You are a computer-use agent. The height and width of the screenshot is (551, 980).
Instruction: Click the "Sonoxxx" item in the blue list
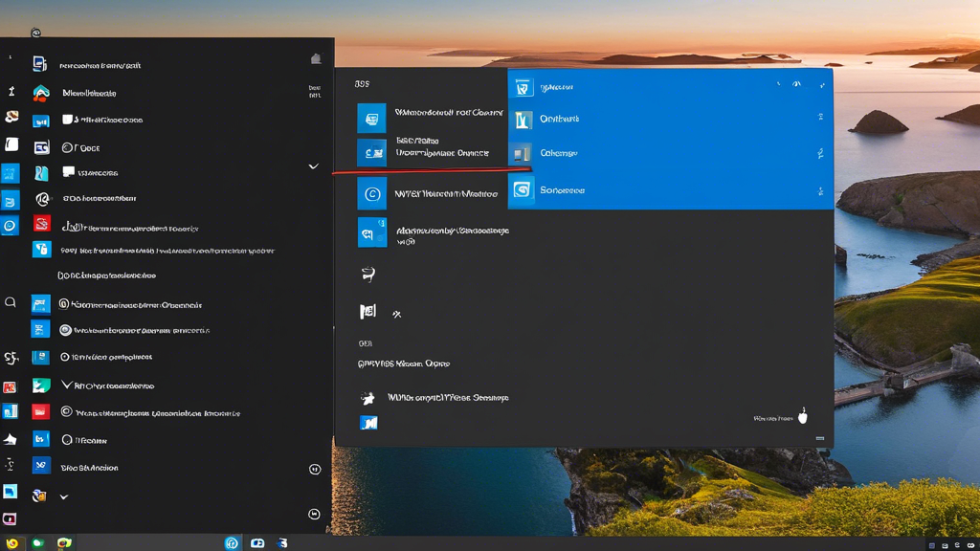(562, 190)
